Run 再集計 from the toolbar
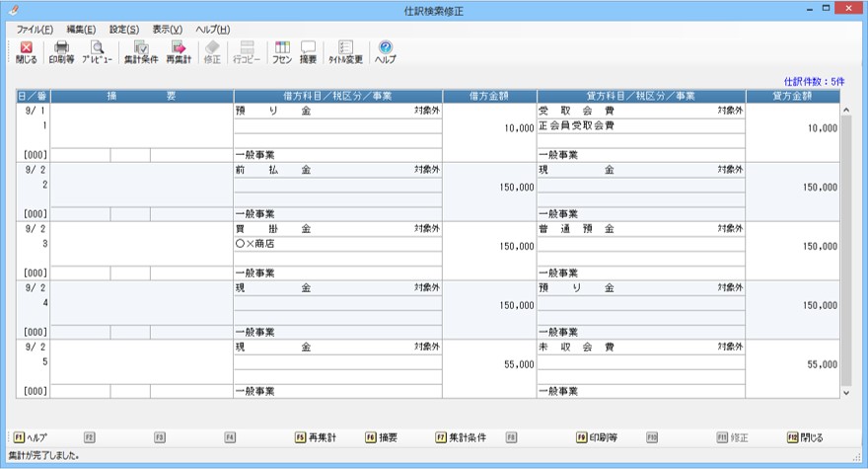 [x=179, y=51]
